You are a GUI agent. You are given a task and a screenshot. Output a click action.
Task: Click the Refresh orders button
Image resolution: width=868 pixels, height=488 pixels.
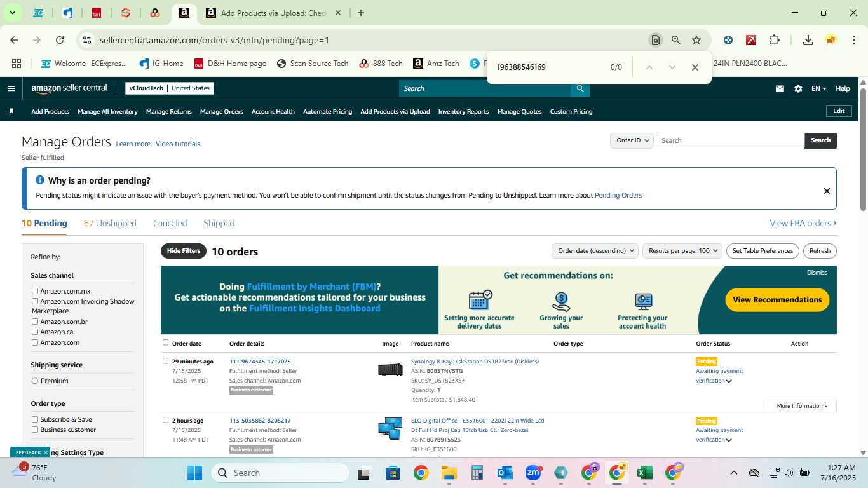(x=820, y=251)
